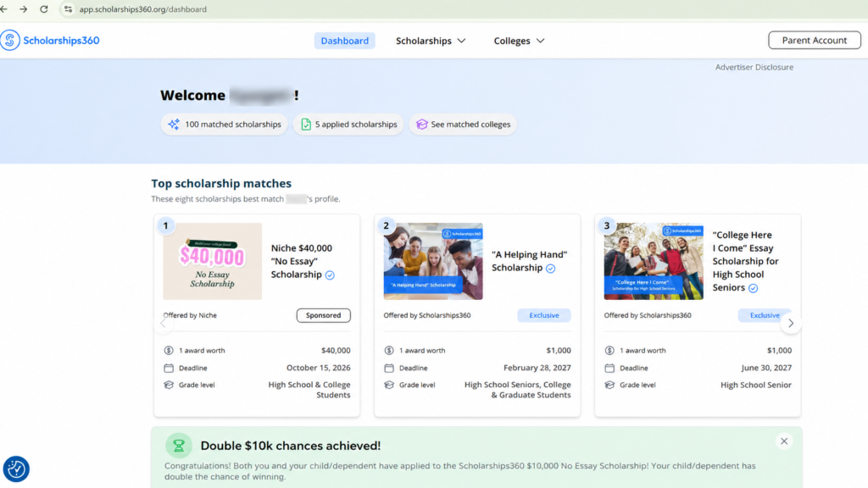Click the trophy icon in the Double $10k banner
The image size is (868, 488).
tap(179, 446)
